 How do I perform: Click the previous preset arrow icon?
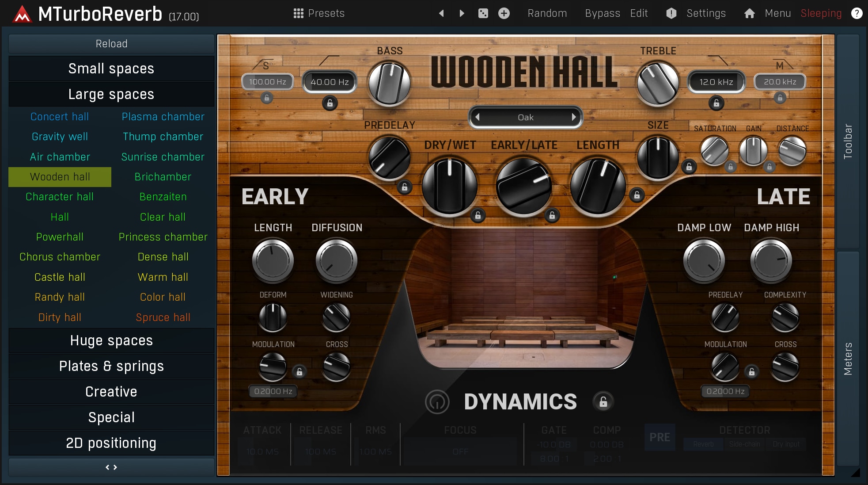coord(441,13)
